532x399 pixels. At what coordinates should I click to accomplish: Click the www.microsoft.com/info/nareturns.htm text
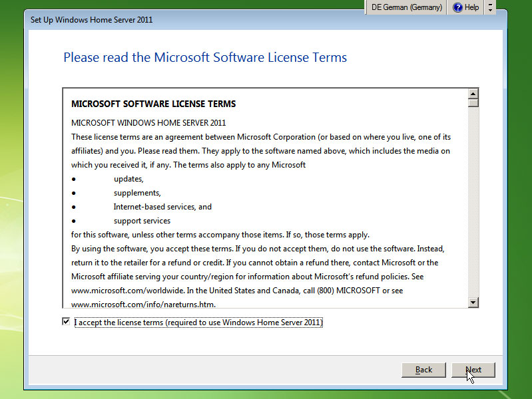coord(143,305)
